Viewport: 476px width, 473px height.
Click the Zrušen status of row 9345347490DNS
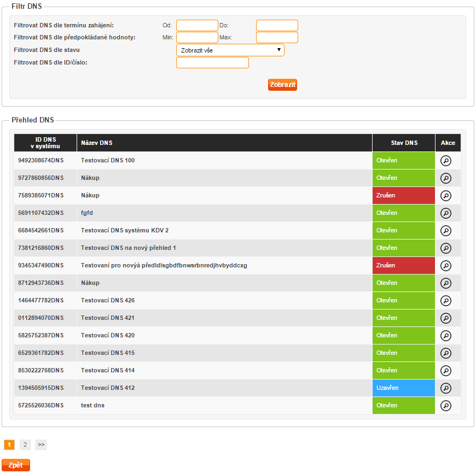[404, 265]
